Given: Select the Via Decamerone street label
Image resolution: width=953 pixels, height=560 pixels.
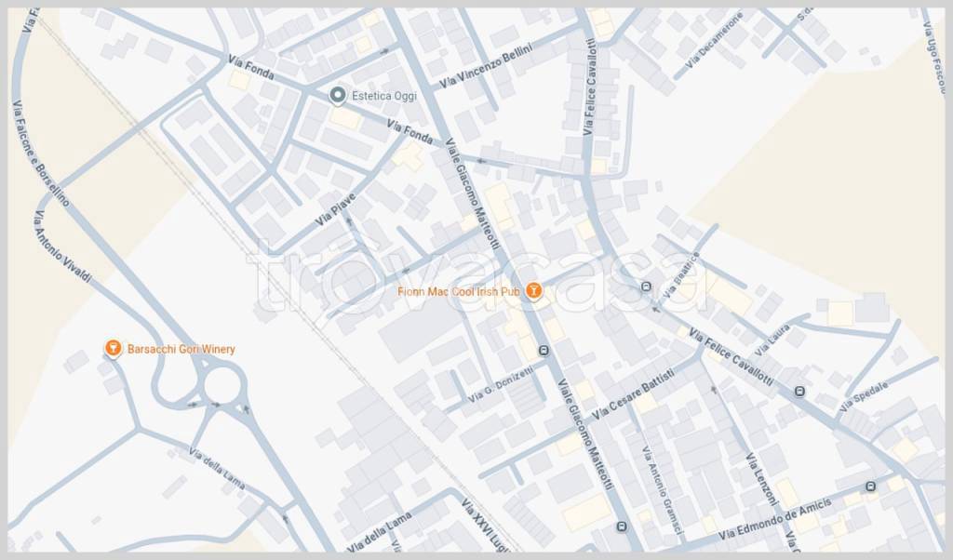Looking at the screenshot, I should tap(714, 41).
